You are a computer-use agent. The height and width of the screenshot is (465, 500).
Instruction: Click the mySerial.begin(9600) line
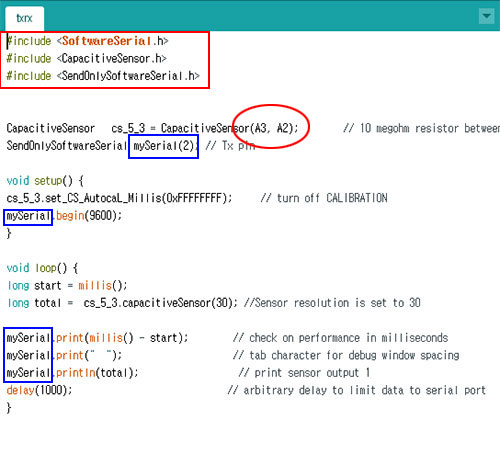(x=64, y=216)
